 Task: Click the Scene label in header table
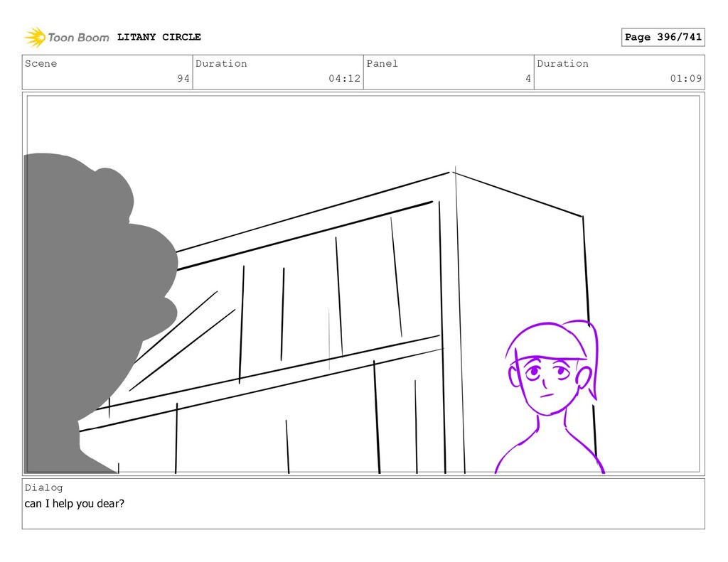(41, 63)
